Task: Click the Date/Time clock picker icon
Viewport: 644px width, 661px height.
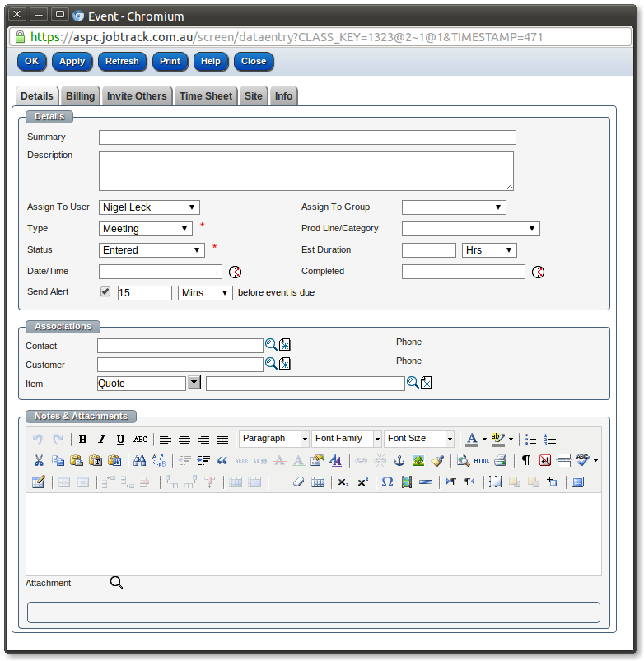Action: [235, 272]
